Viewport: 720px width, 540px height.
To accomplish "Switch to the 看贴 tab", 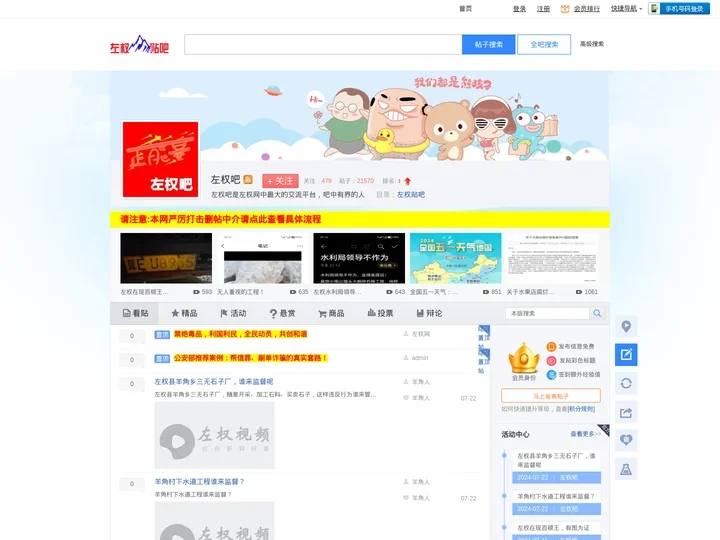I will pos(135,313).
